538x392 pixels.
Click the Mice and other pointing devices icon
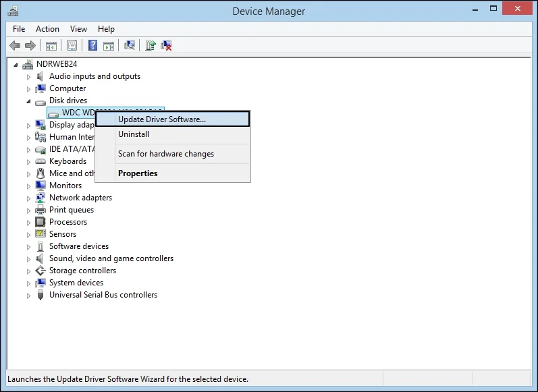pyautogui.click(x=40, y=173)
